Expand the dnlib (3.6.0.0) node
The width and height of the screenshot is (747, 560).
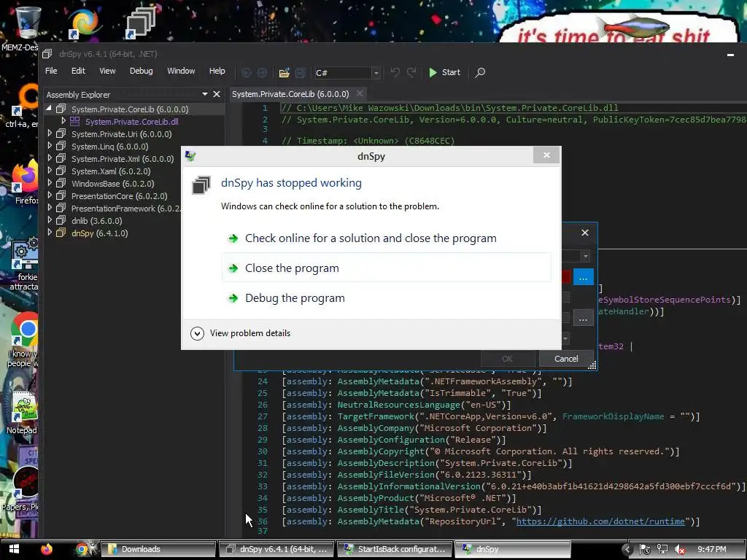pos(50,220)
